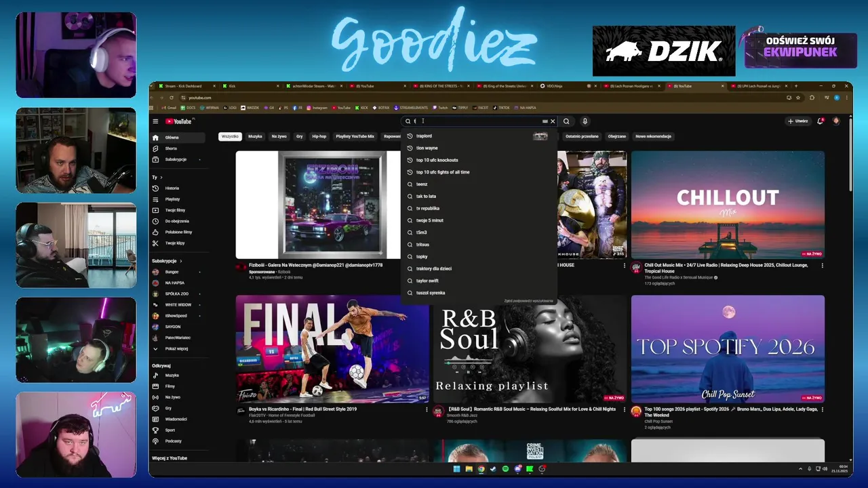Choose the traplord search suggestion
This screenshot has height=488, width=868.
[478, 136]
